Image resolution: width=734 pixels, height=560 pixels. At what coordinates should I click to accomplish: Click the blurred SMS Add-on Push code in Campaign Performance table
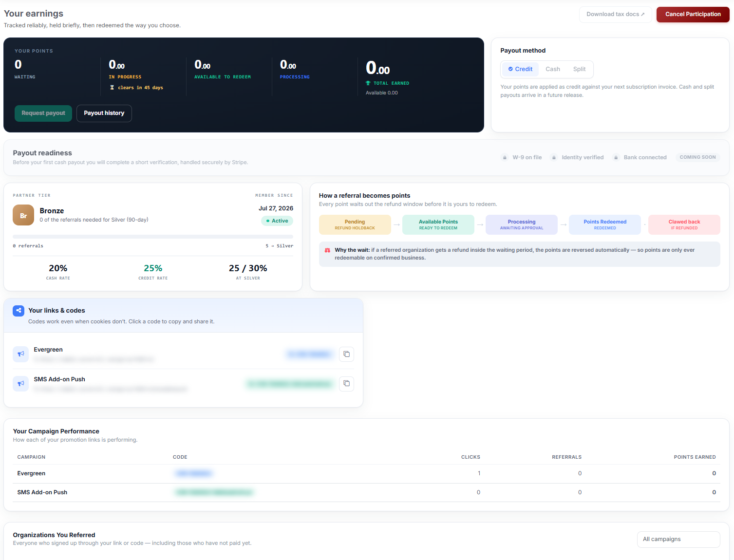coord(214,492)
